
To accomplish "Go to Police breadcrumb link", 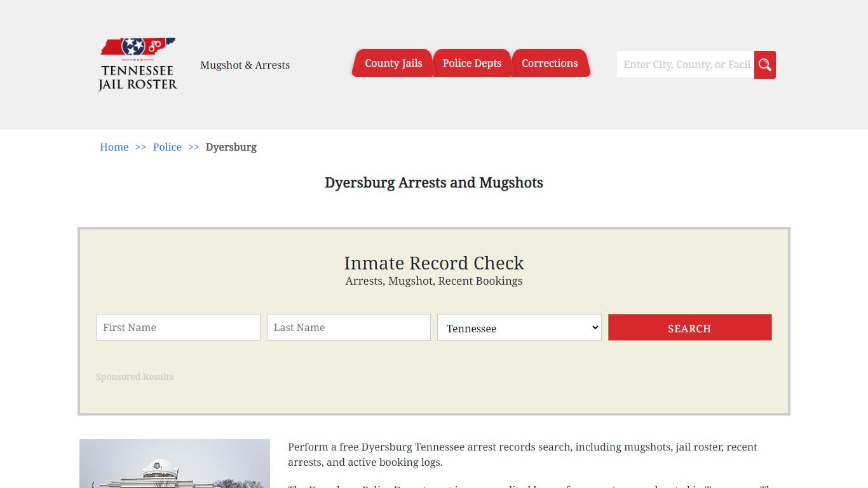I will pos(167,147).
